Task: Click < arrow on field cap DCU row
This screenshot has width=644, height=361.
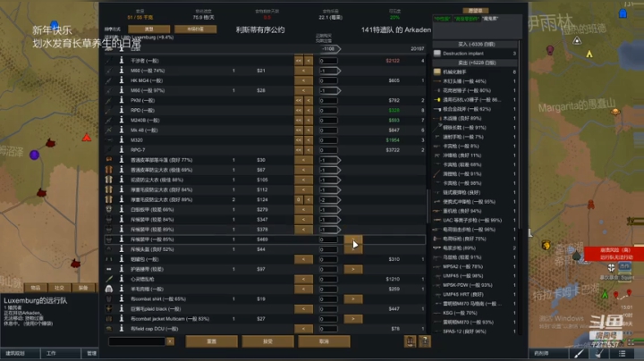Action: point(303,329)
